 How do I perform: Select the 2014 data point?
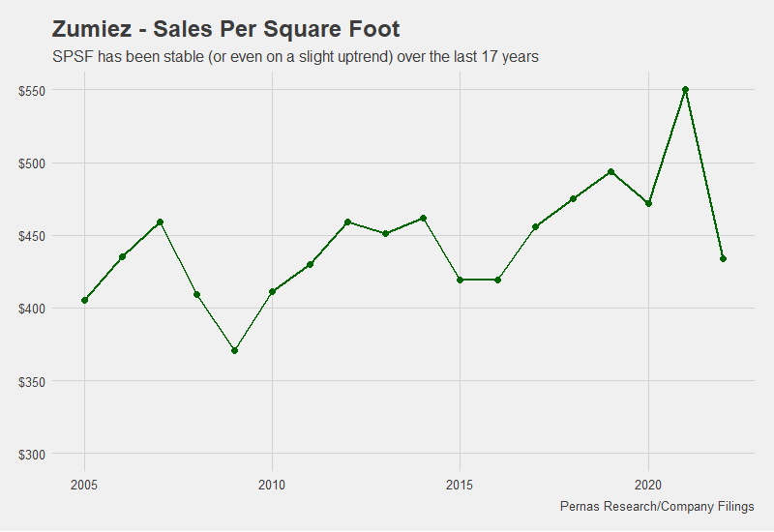423,219
